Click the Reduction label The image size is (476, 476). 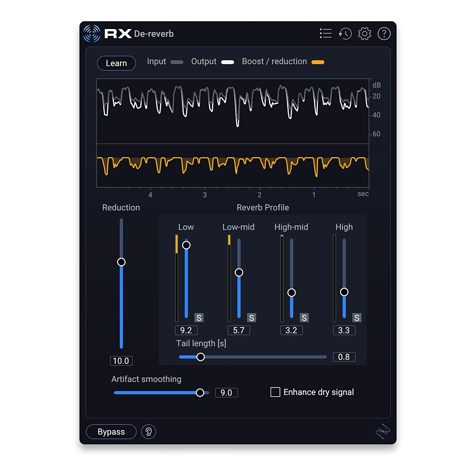coord(121,208)
